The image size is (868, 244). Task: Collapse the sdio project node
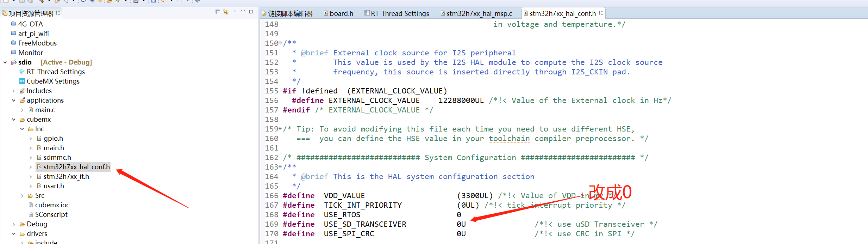[5, 62]
